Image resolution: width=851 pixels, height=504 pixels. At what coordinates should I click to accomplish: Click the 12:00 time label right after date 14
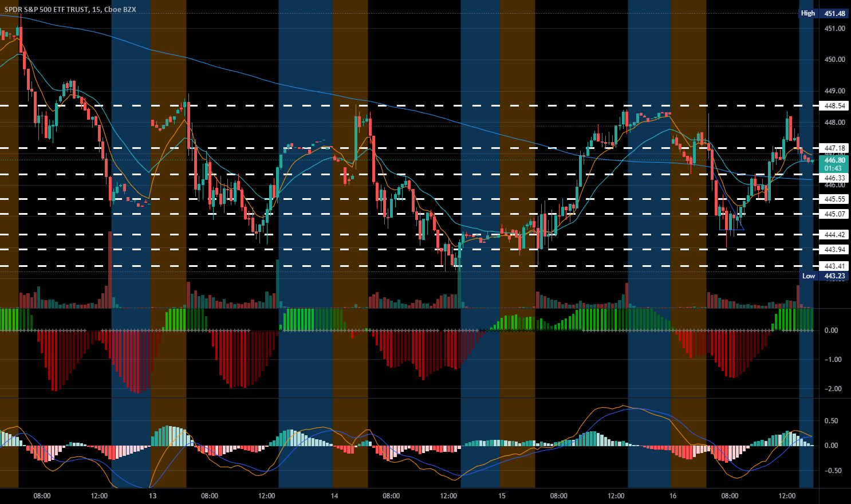pos(448,496)
